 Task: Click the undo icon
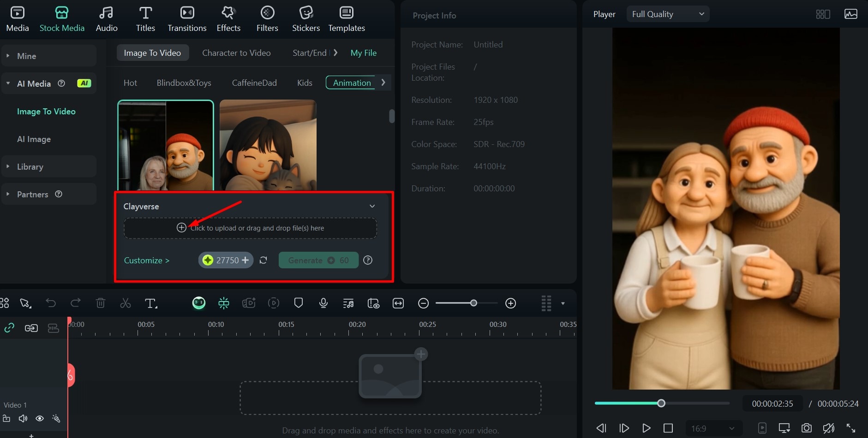[51, 303]
